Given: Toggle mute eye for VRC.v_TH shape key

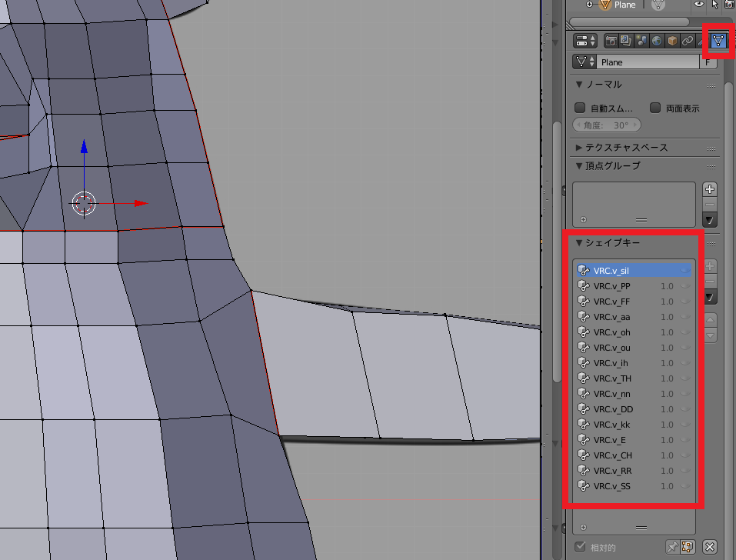Looking at the screenshot, I should (x=685, y=378).
